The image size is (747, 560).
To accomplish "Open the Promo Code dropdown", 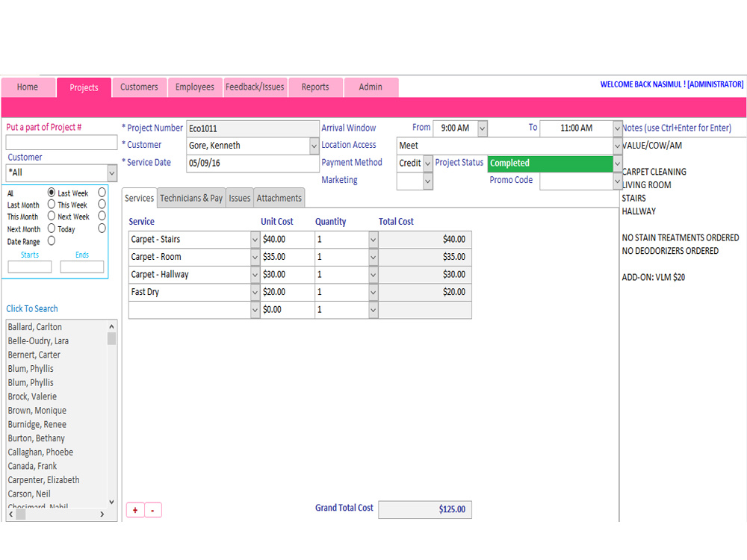I will click(x=618, y=181).
